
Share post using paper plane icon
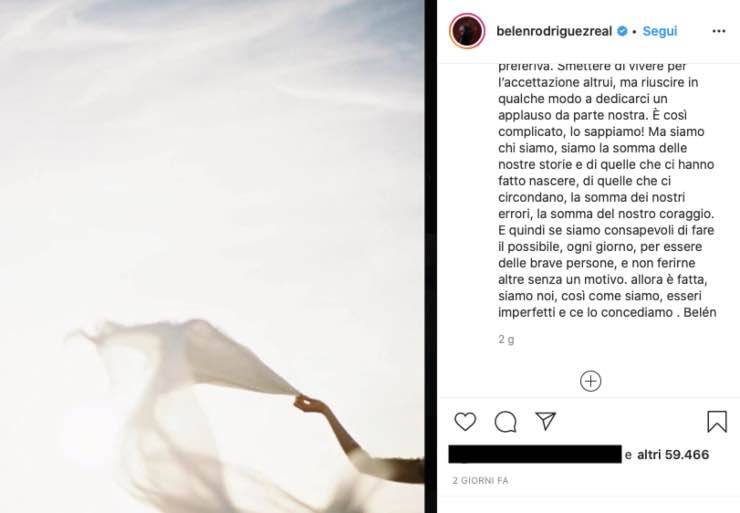(545, 421)
